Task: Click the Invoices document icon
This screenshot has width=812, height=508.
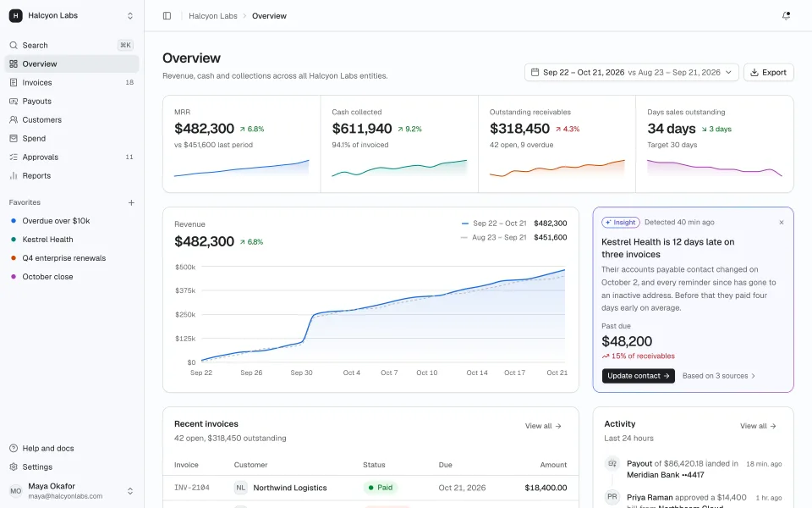Action: point(14,82)
